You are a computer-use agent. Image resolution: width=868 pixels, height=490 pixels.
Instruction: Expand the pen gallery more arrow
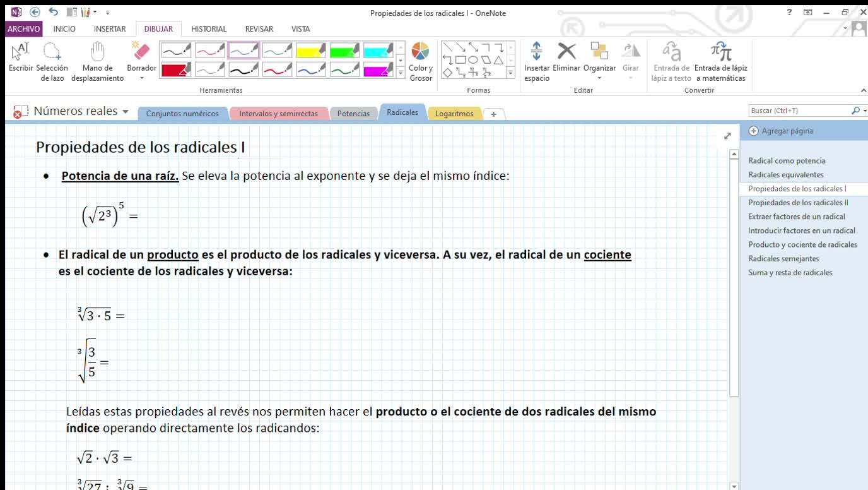point(401,73)
